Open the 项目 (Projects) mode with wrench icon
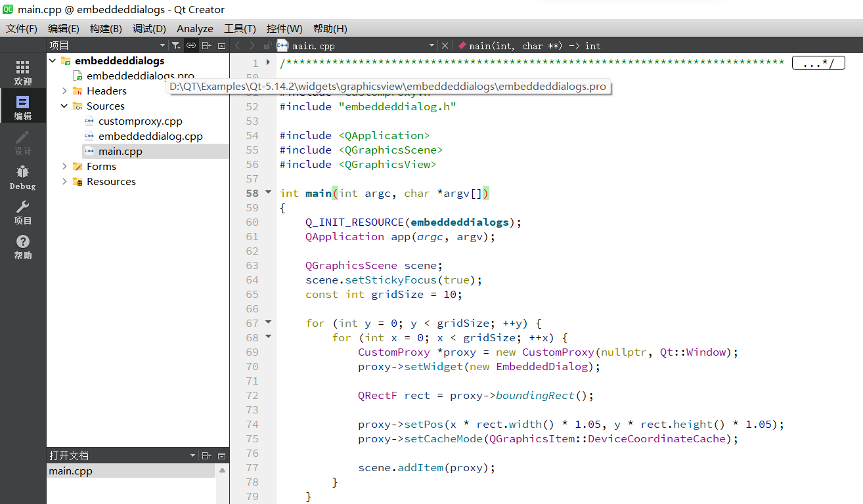 coord(23,212)
